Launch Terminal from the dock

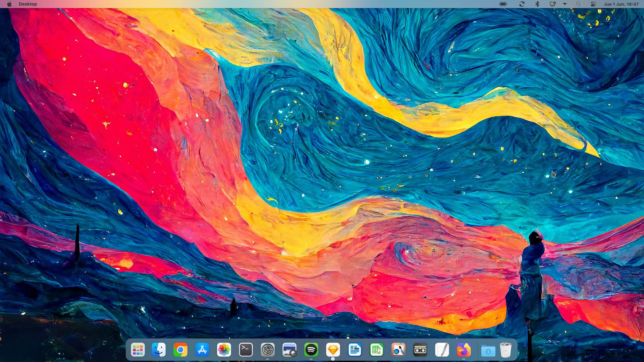click(246, 350)
